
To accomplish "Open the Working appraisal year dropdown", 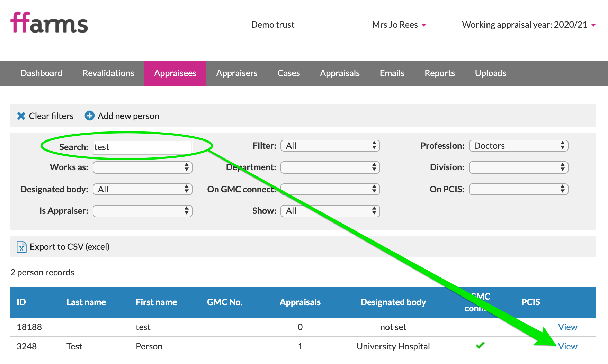I will pyautogui.click(x=529, y=25).
